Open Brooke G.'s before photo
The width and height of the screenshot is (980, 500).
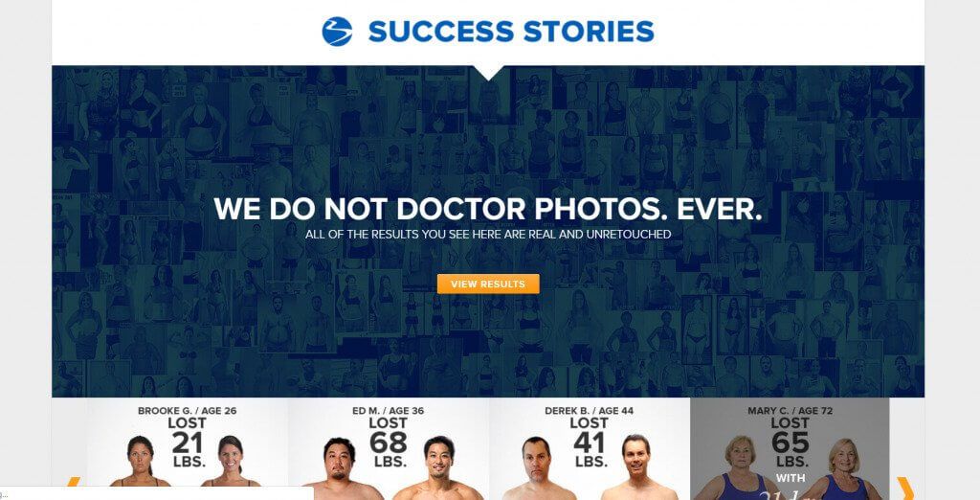(x=141, y=462)
